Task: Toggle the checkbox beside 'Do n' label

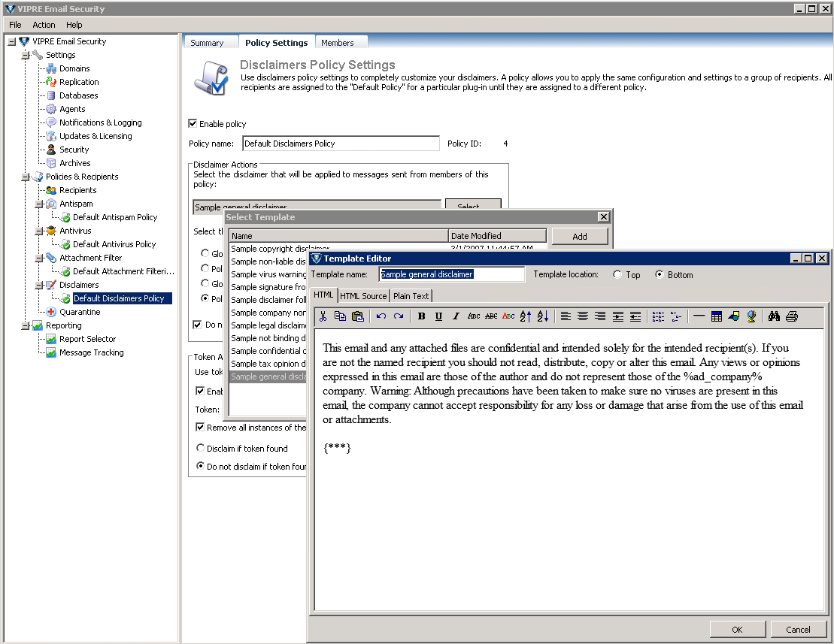Action: point(197,324)
